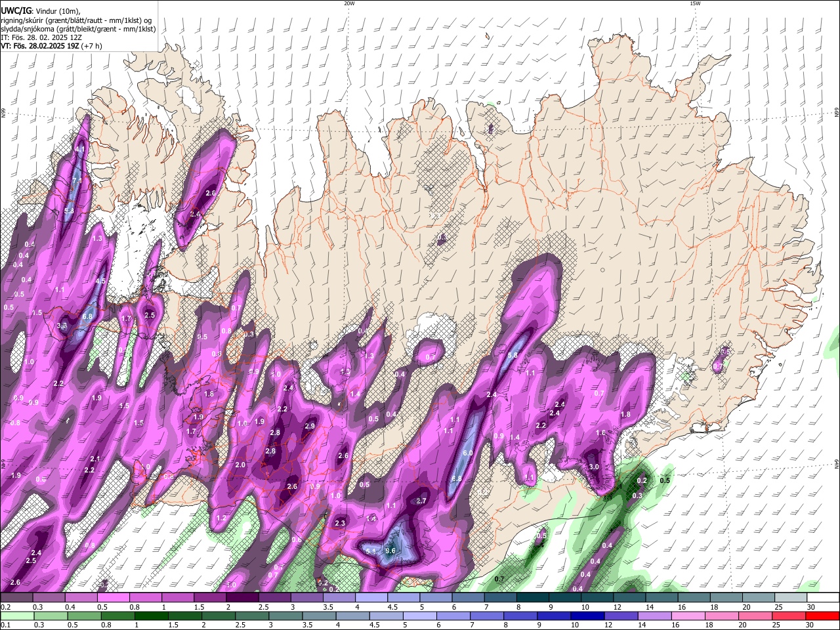The image size is (840, 630).
Task: Click the 'slydda/snjókoma' legend description line
Action: [x=78, y=29]
